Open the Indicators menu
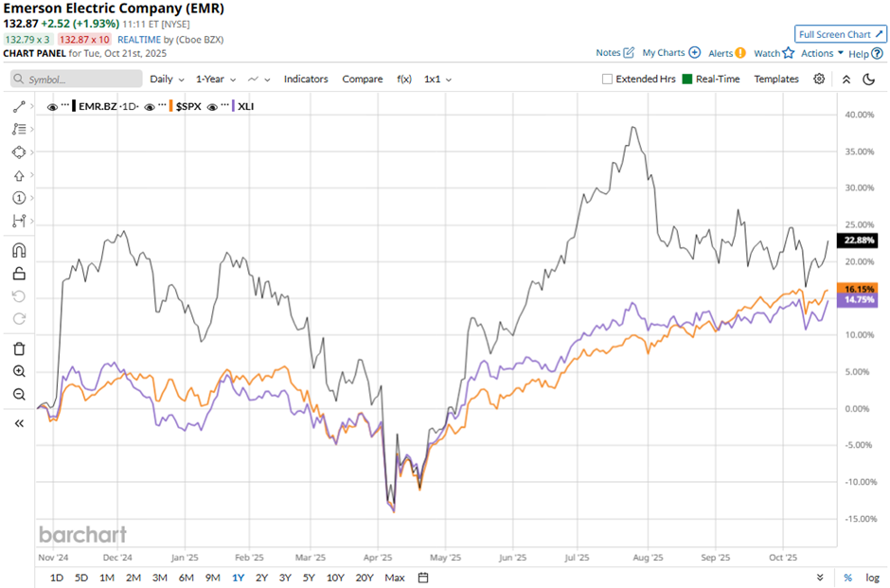 click(x=306, y=80)
